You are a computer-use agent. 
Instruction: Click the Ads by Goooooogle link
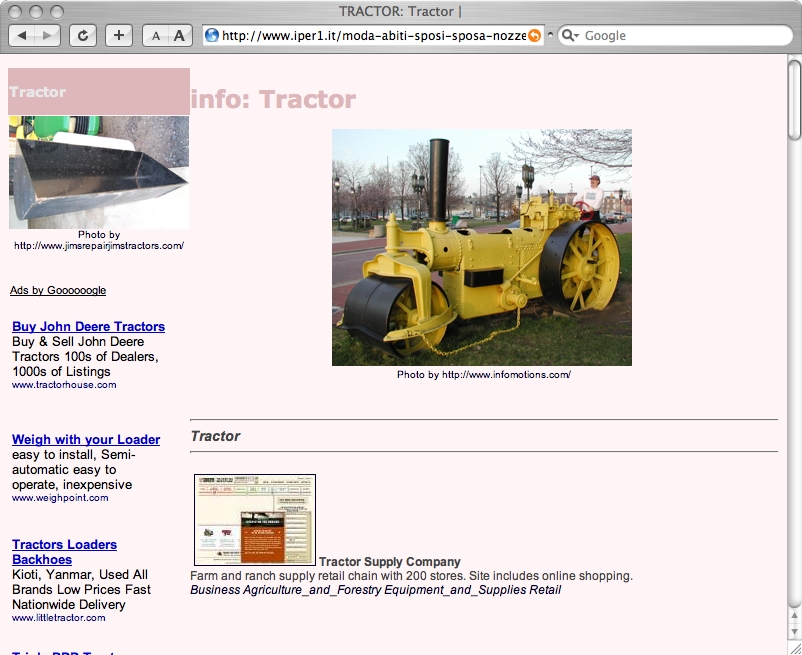(58, 291)
